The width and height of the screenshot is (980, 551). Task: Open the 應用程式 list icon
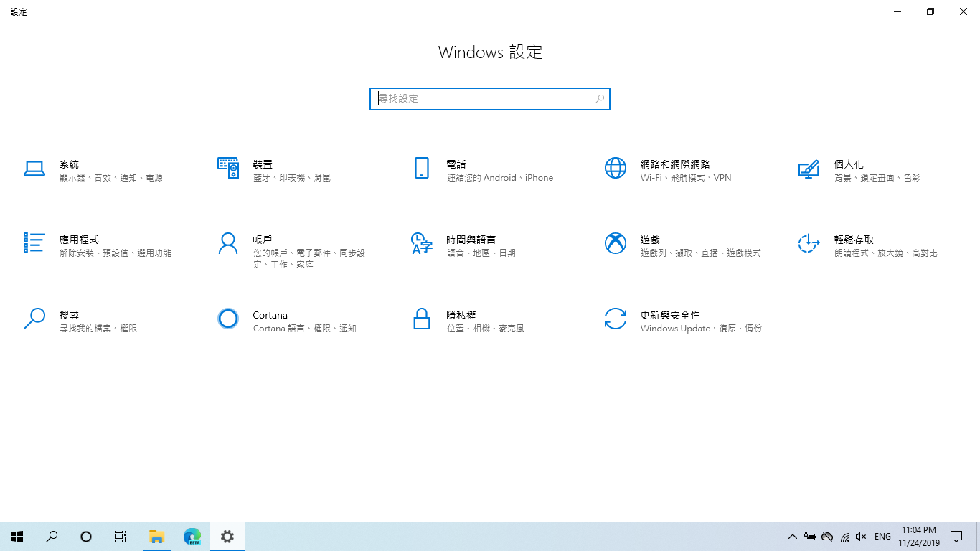tap(34, 243)
